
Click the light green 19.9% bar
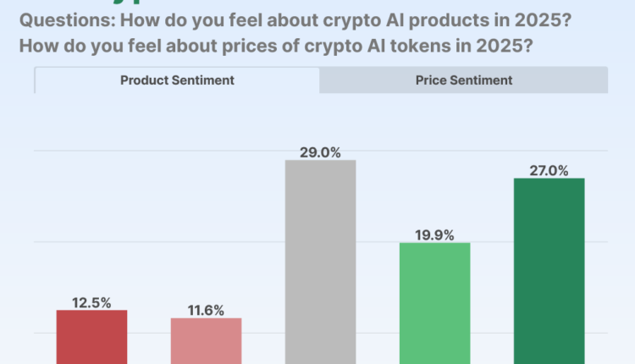[x=434, y=303]
